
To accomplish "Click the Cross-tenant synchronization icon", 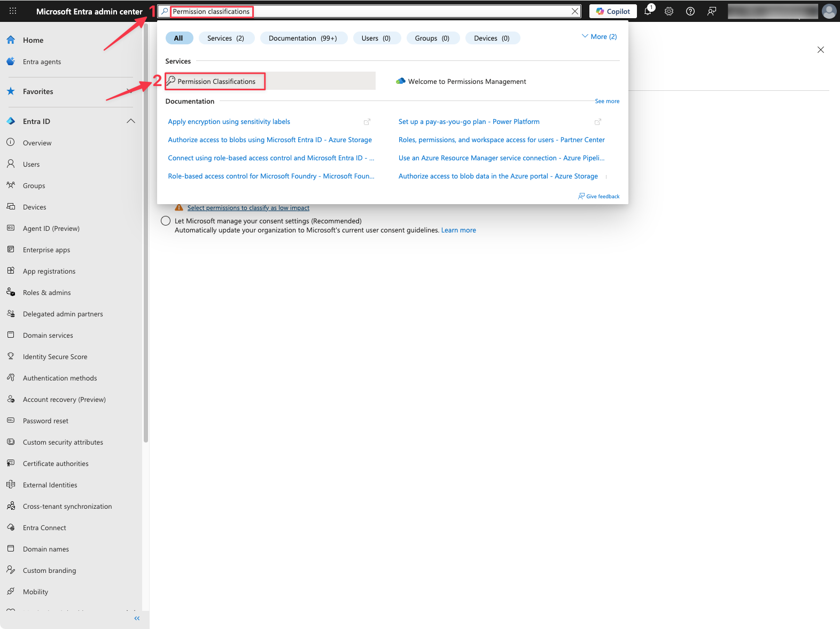I will pyautogui.click(x=11, y=506).
